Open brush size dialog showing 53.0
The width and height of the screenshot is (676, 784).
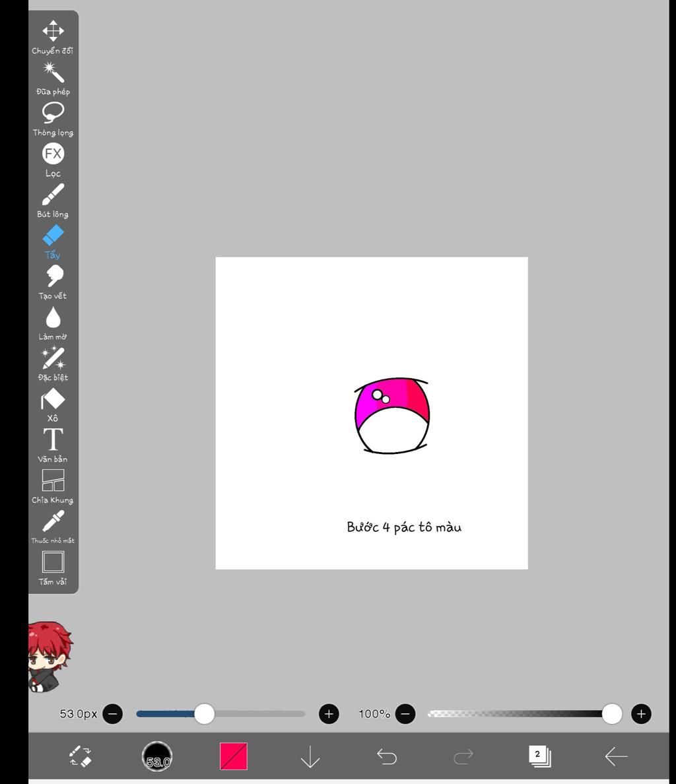coord(157,757)
